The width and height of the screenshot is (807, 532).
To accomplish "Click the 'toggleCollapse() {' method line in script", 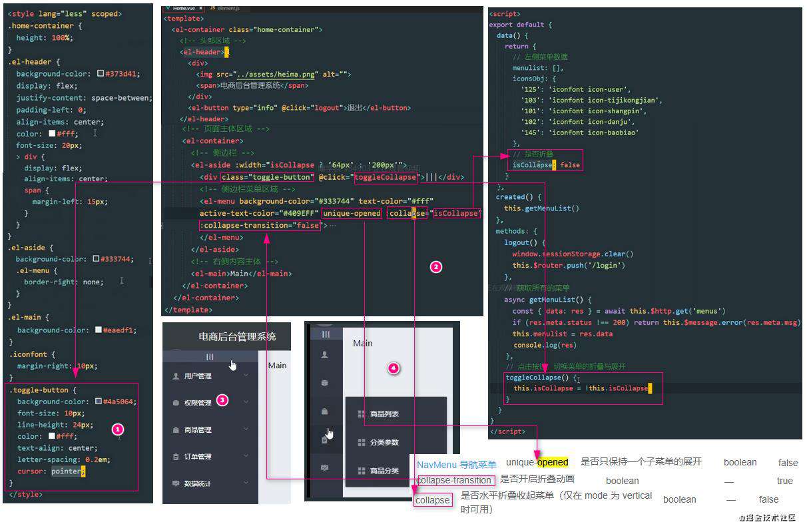I will click(x=542, y=377).
